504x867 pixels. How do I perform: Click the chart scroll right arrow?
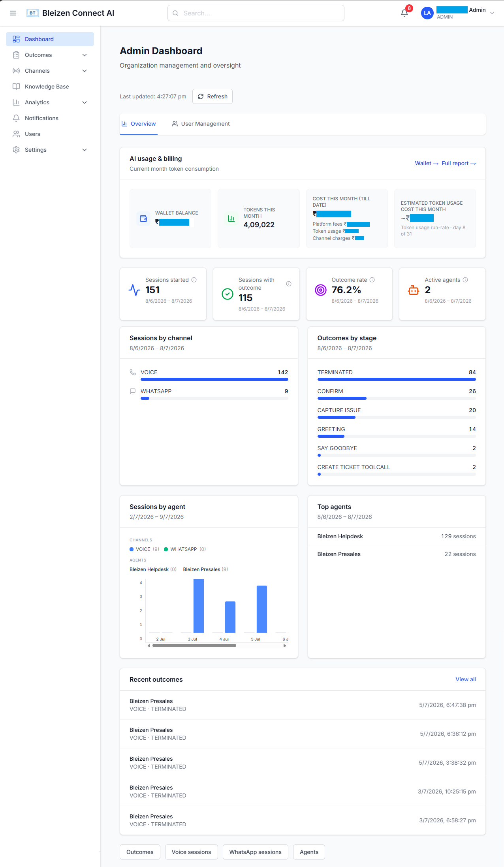285,645
